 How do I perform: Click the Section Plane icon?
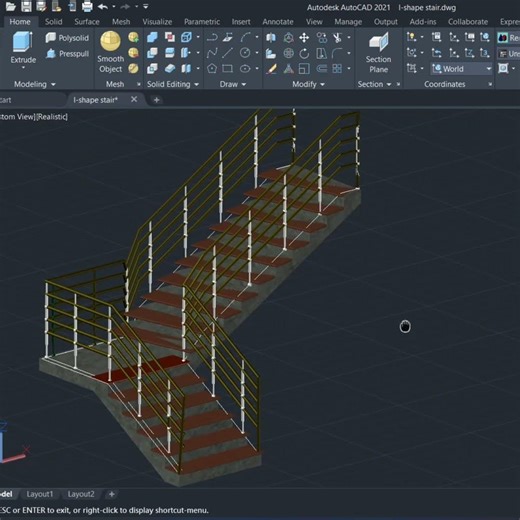(378, 42)
